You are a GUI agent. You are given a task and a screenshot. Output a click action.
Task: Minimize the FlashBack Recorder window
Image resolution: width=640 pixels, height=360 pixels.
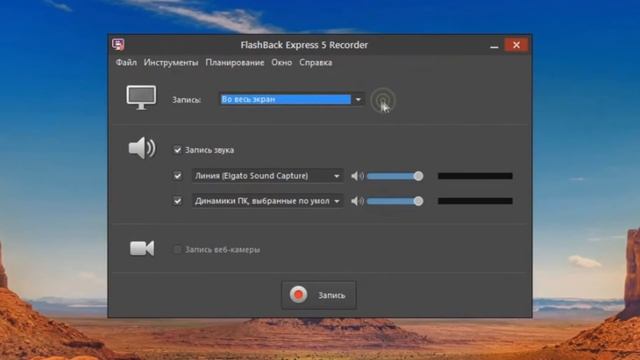(494, 45)
